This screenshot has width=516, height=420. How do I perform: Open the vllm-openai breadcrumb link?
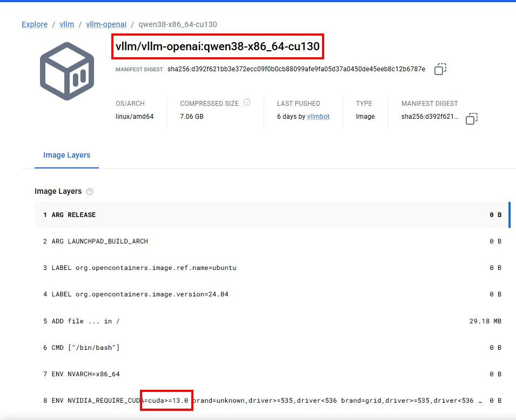click(x=106, y=24)
